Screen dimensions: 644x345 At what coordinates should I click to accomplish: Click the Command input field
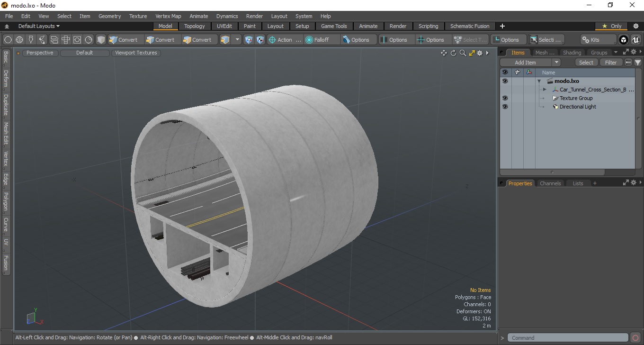tap(568, 338)
